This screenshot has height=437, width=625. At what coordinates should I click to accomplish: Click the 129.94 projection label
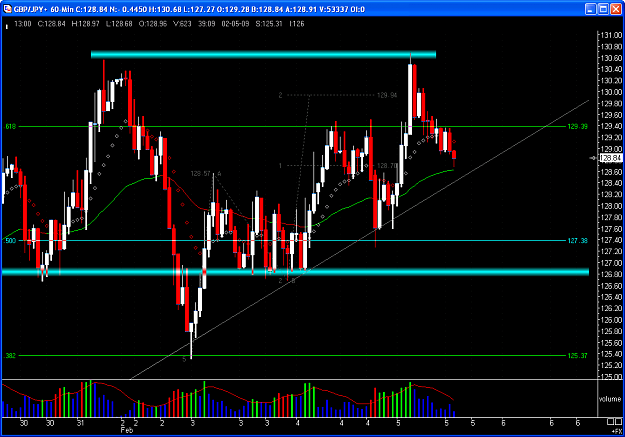[x=387, y=95]
